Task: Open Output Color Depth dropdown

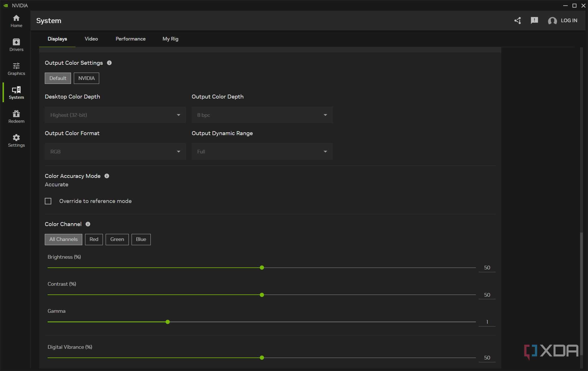Action: coord(262,115)
